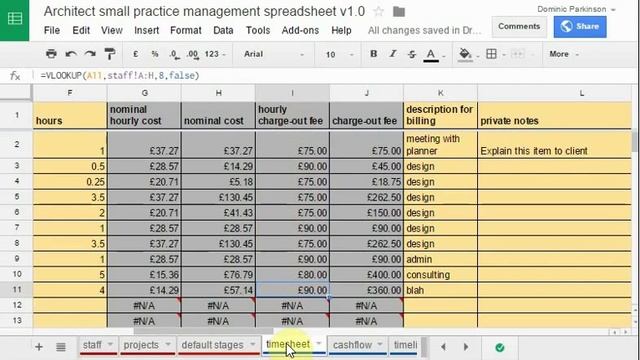This screenshot has width=640, height=360.
Task: Open the borders tool
Action: (491, 54)
